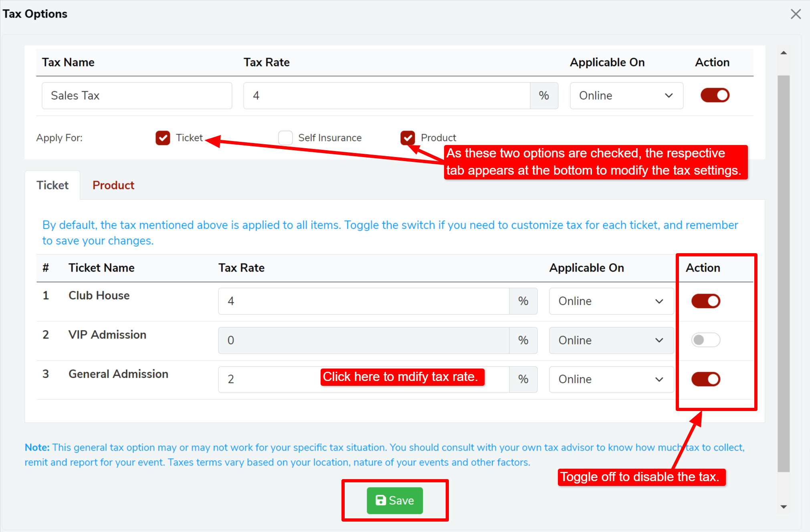
Task: Open Club House Applicable On dropdown
Action: (x=611, y=301)
